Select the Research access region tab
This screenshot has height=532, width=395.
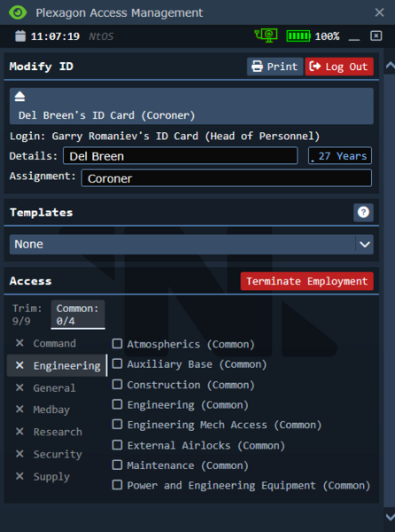click(x=58, y=432)
